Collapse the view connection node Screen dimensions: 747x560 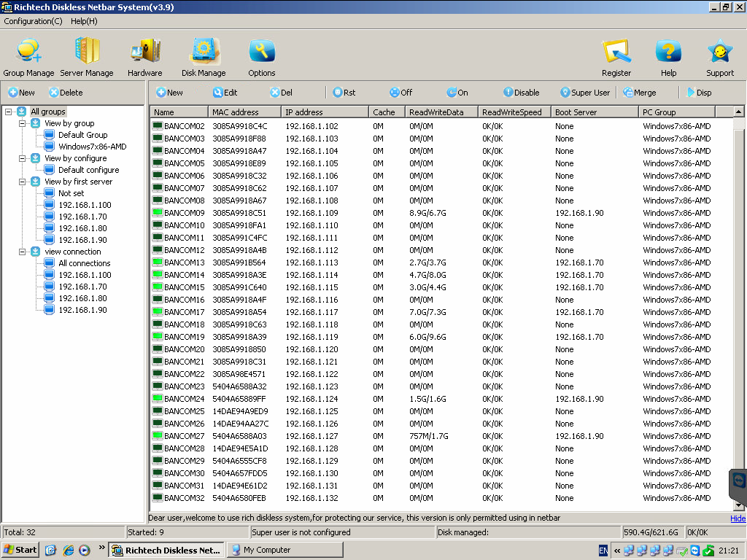22,252
